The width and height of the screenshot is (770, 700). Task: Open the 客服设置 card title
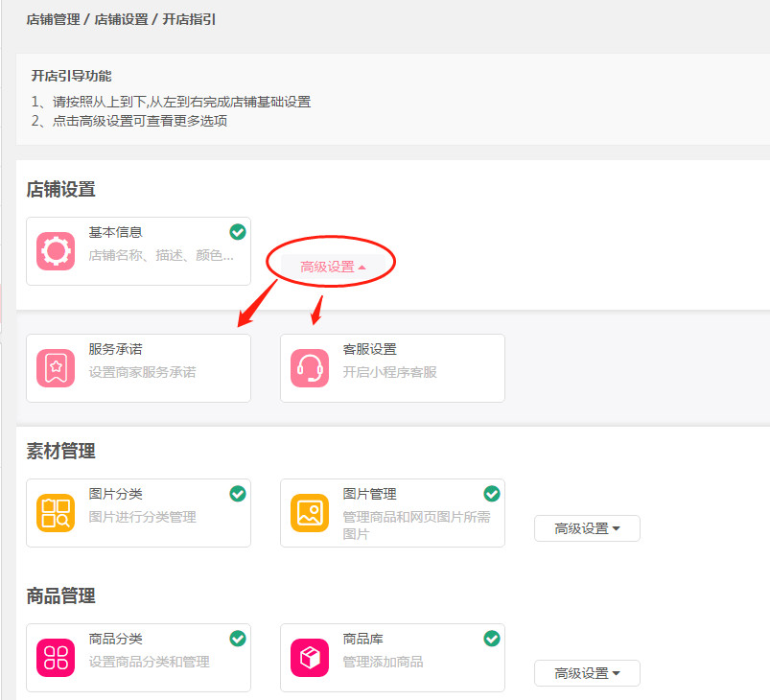[369, 350]
